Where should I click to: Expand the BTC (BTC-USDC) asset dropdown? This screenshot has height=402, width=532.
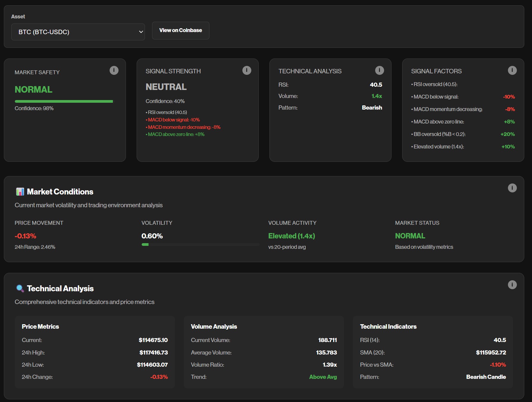pos(78,32)
